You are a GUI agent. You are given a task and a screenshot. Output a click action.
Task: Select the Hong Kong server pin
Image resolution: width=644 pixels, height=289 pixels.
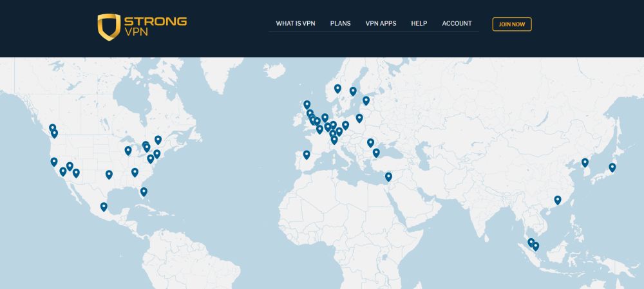[x=557, y=200]
